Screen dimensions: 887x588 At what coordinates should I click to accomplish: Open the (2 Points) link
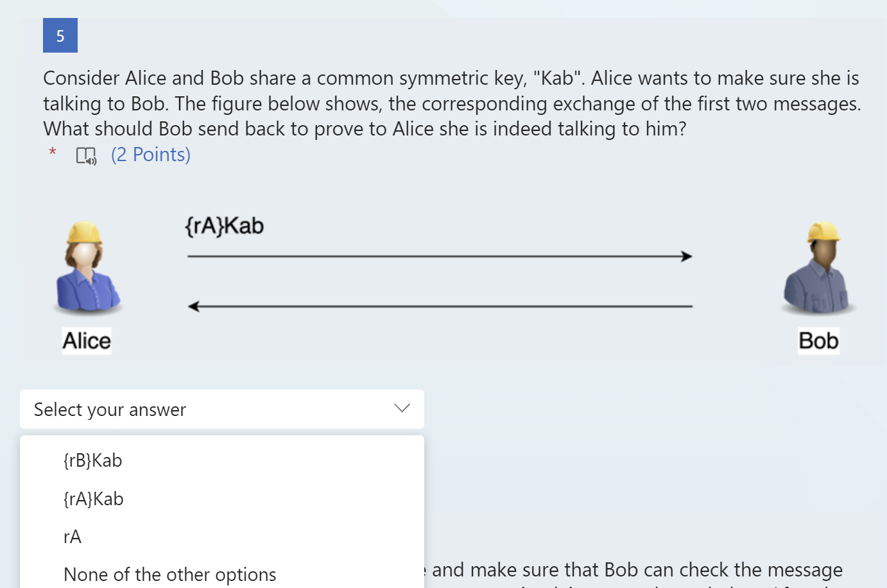click(x=150, y=154)
